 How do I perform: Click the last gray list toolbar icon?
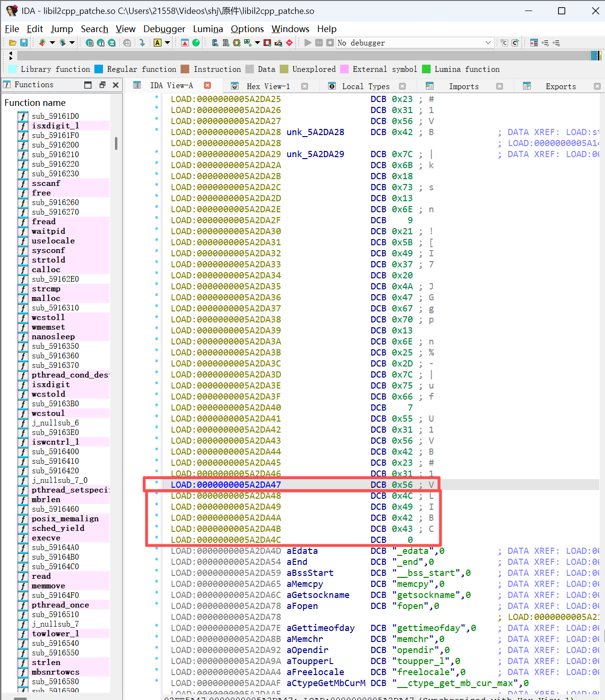pyautogui.click(x=556, y=43)
